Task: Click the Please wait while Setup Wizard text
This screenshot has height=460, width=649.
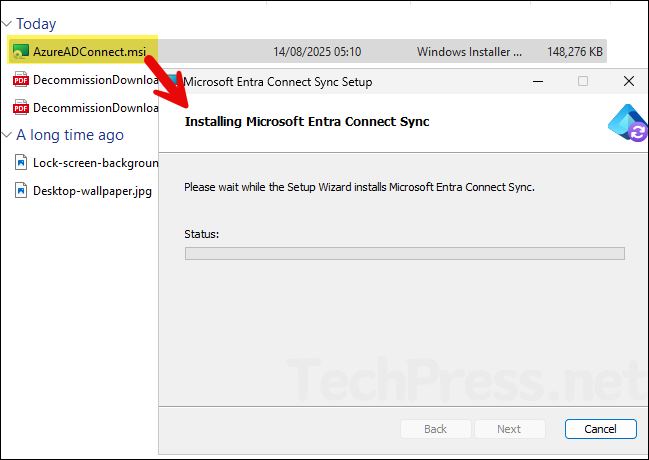Action: (359, 187)
